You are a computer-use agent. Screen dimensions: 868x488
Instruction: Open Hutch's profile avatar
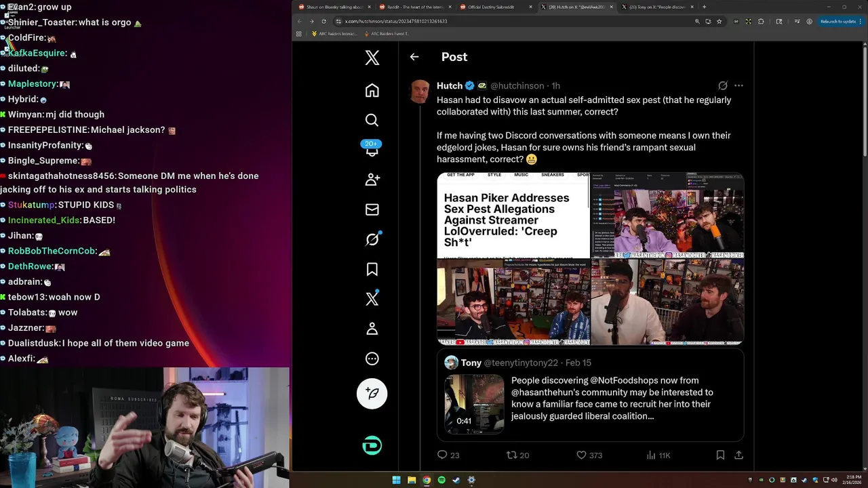[x=420, y=91]
